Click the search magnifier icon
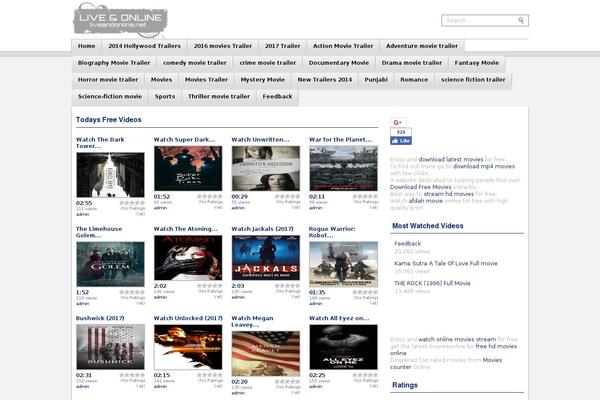The height and width of the screenshot is (400, 600). click(x=521, y=20)
